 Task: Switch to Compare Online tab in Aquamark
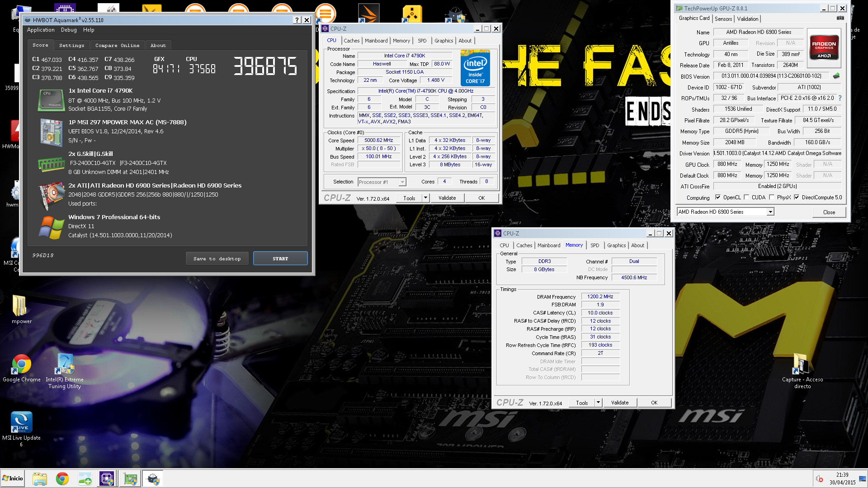(x=117, y=45)
